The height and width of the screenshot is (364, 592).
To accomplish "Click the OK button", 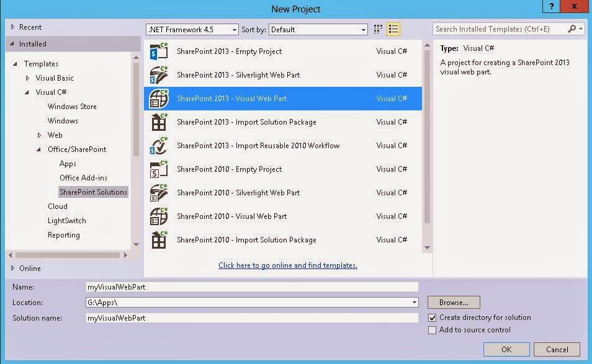I will [506, 349].
